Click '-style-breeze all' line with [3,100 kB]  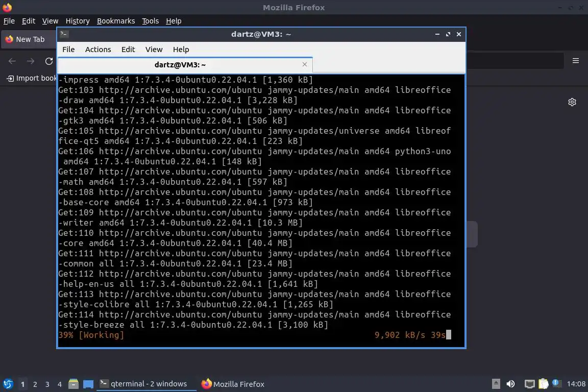coord(193,325)
